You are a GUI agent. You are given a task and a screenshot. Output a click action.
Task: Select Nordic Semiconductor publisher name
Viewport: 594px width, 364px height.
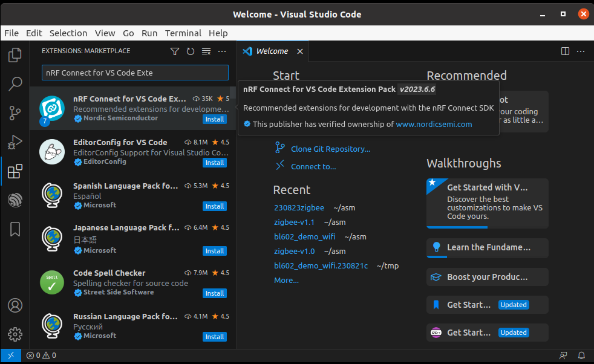120,118
